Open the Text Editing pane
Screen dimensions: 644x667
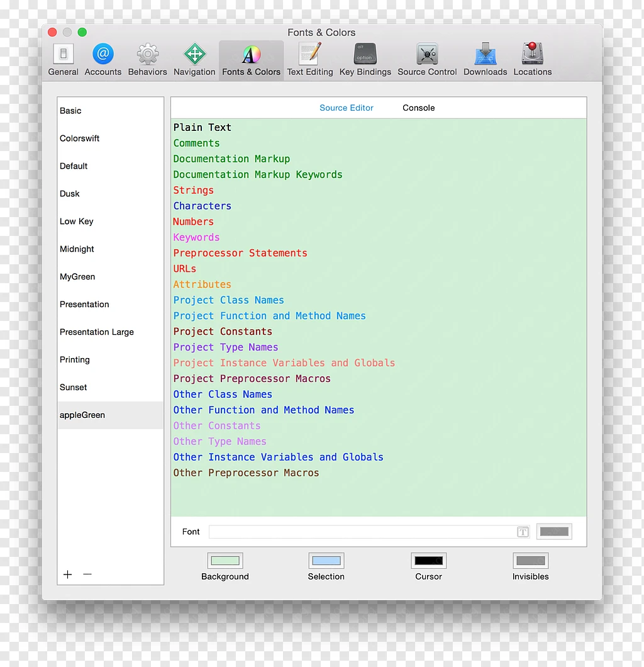(310, 60)
